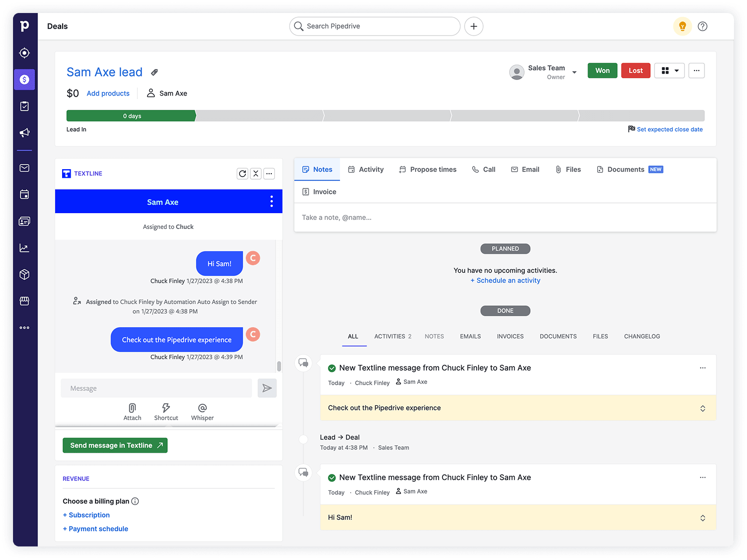
Task: Focus the Search Pipedrive field
Action: click(x=375, y=26)
